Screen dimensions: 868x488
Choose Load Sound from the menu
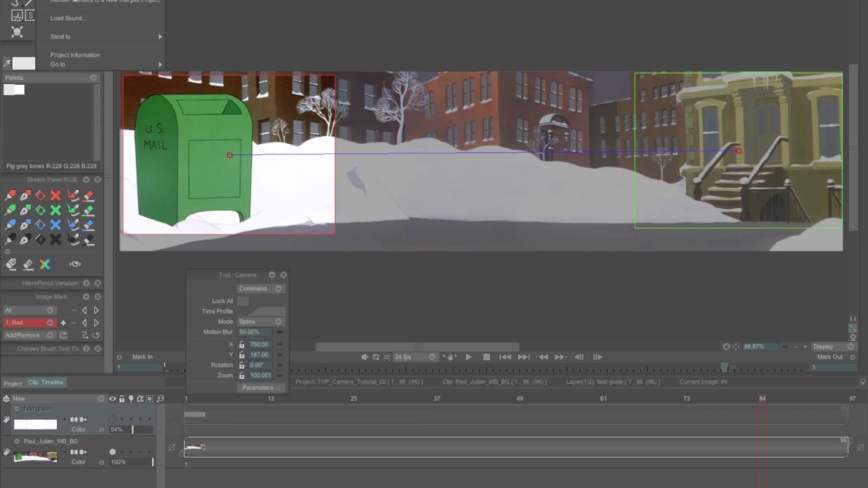point(68,18)
